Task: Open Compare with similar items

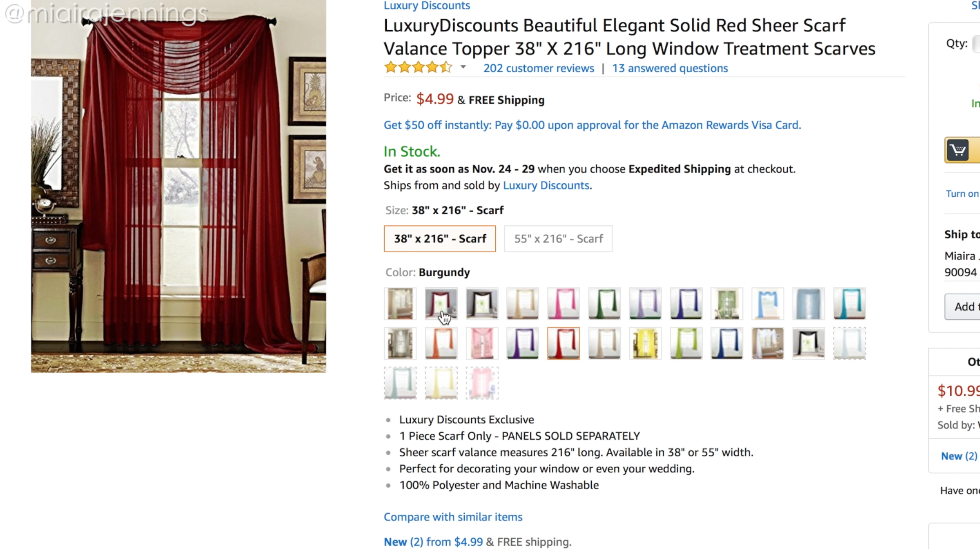Action: click(453, 517)
